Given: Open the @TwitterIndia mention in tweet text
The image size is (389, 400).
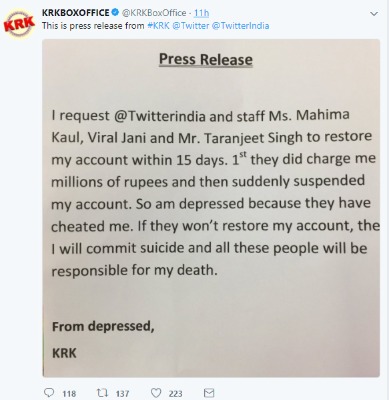Looking at the screenshot, I should (240, 26).
